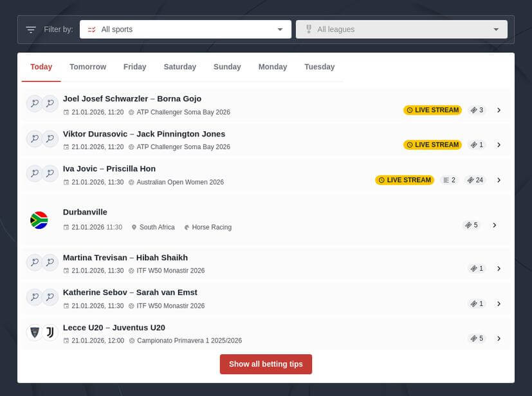Viewport: 532px width, 396px height.
Task: Click the Juventus U20 logo
Action: click(50, 332)
